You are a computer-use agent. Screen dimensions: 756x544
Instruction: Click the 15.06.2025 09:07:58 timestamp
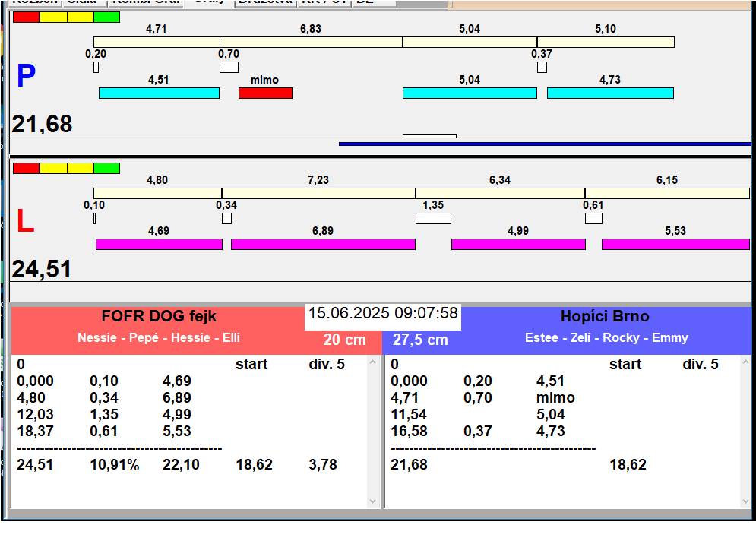383,314
